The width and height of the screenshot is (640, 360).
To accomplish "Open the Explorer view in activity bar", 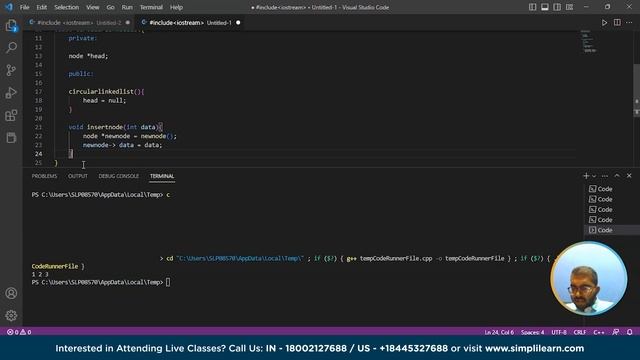I will 11,26.
